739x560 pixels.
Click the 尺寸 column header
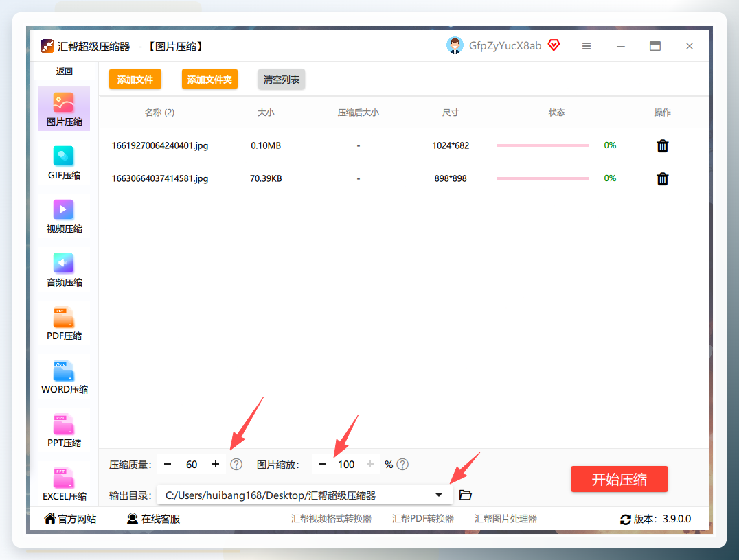pyautogui.click(x=450, y=113)
